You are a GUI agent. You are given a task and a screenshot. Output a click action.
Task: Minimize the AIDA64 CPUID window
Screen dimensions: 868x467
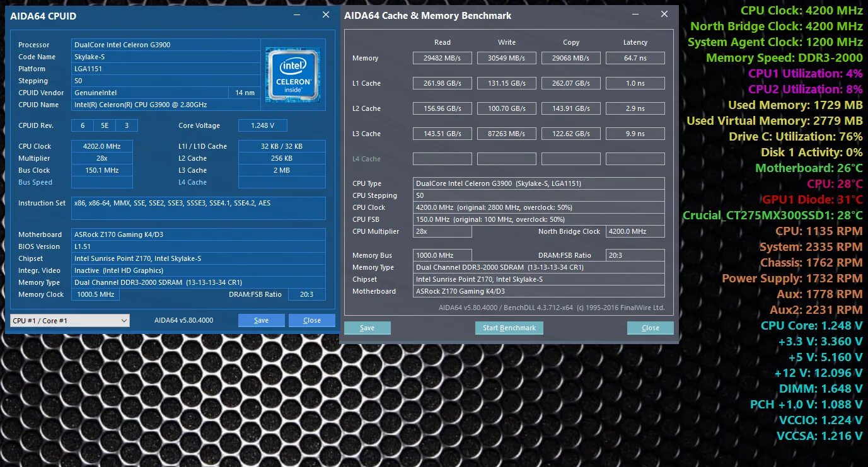click(x=298, y=15)
